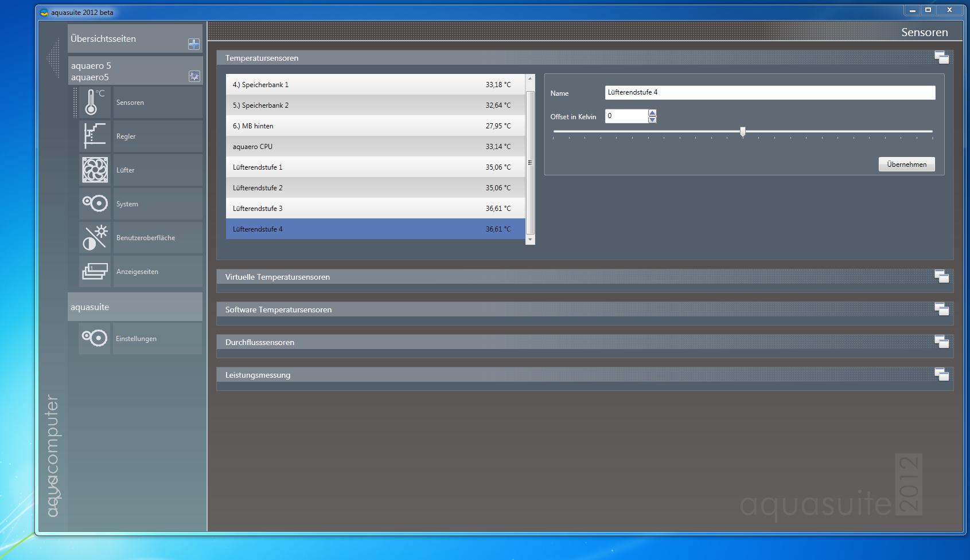Open the Regler controller curve icon

tap(95, 136)
